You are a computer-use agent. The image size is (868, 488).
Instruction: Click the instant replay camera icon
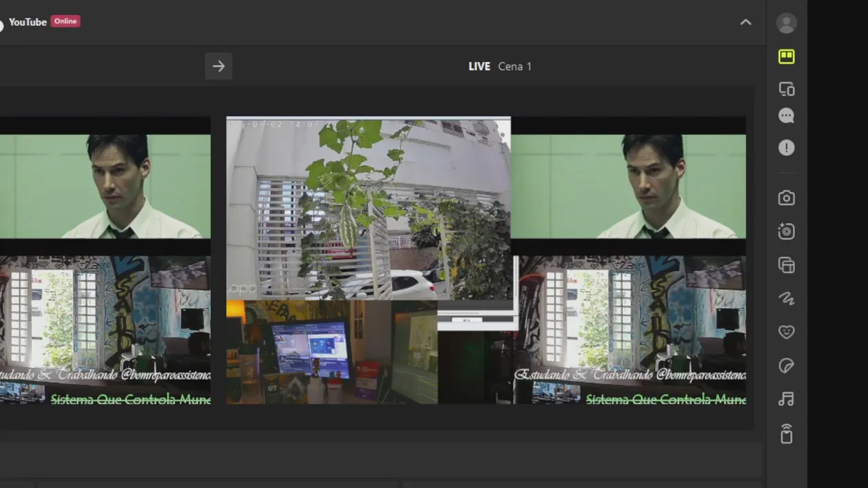tap(786, 231)
